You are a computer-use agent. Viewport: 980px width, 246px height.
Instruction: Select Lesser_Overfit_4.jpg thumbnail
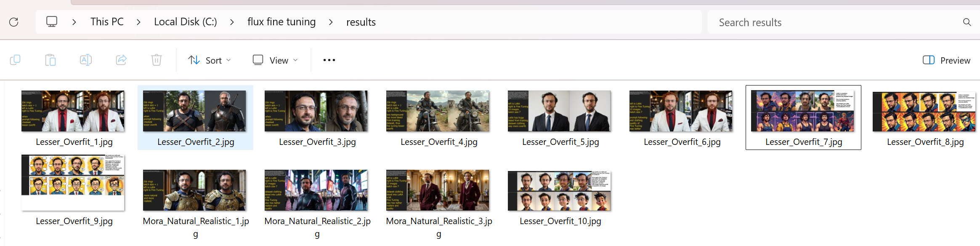tap(438, 111)
